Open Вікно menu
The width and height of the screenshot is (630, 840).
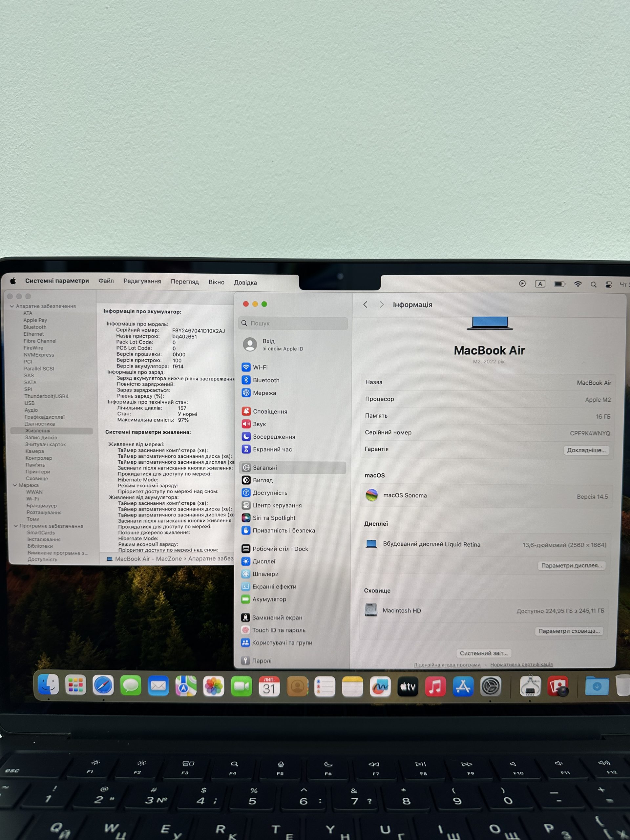pos(217,282)
